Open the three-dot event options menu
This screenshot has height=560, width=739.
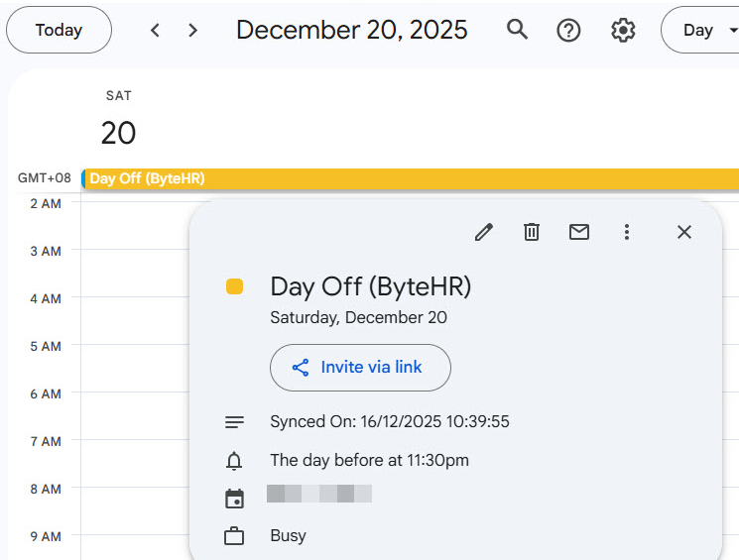coord(627,232)
